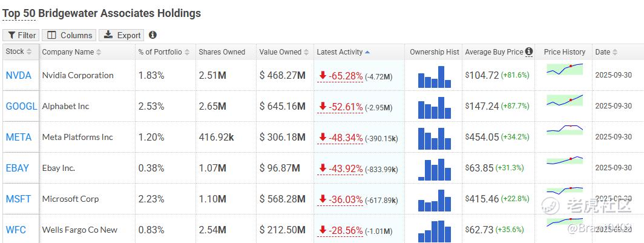The height and width of the screenshot is (243, 644).
Task: Click the Microsoft Corp company name
Action: (x=70, y=199)
